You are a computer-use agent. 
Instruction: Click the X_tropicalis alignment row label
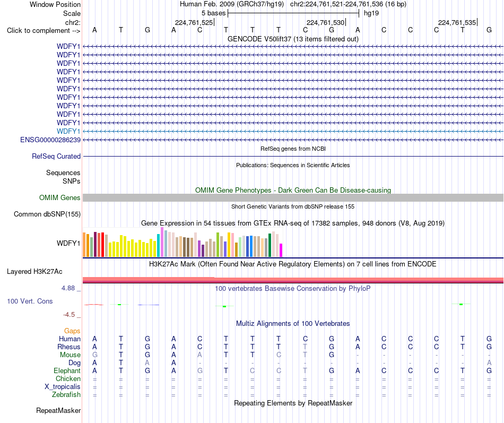coord(63,387)
